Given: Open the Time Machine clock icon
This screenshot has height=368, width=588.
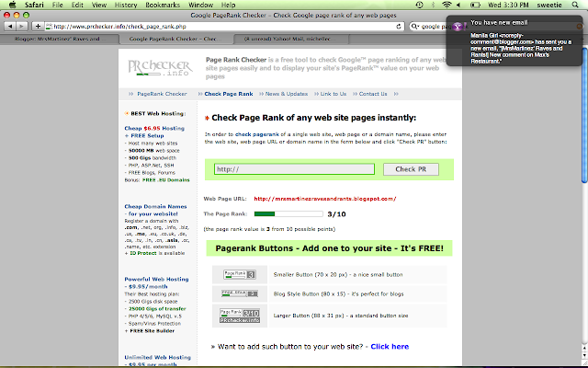Looking at the screenshot, I should [419, 5].
